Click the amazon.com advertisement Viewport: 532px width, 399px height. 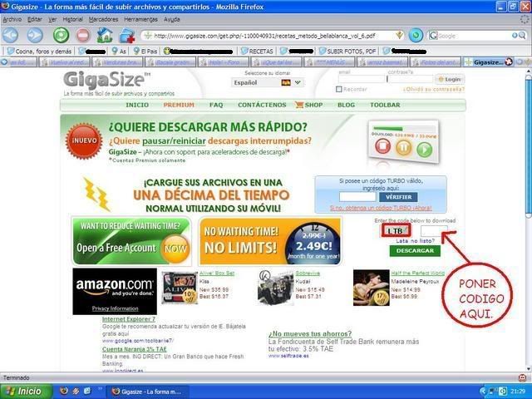click(115, 292)
